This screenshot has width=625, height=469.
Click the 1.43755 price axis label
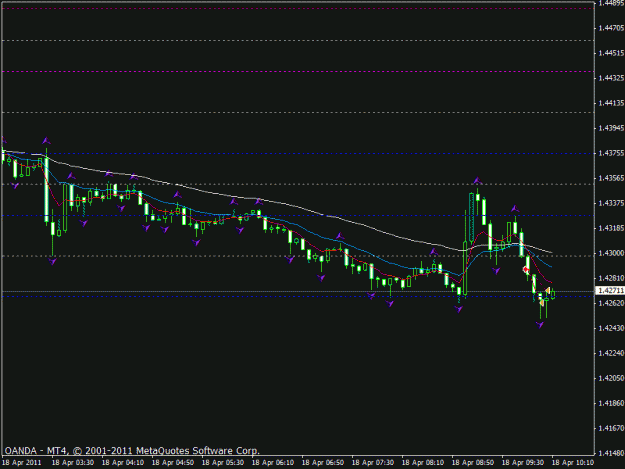pyautogui.click(x=611, y=153)
